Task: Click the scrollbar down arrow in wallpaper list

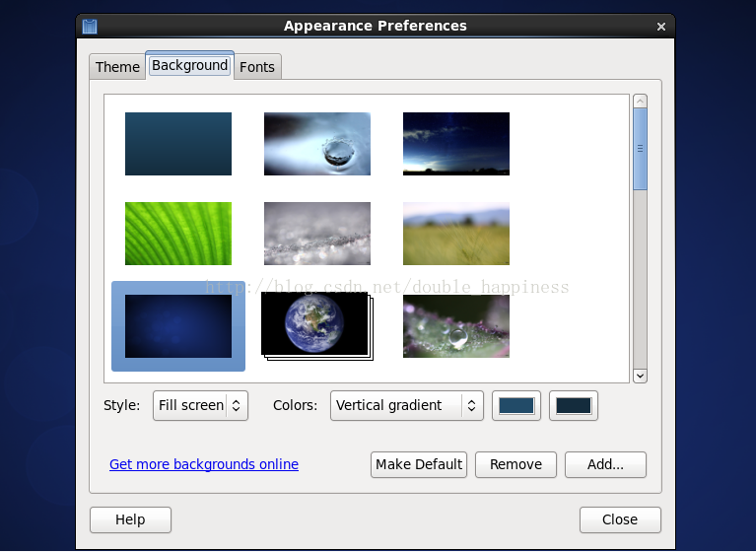Action: (641, 376)
